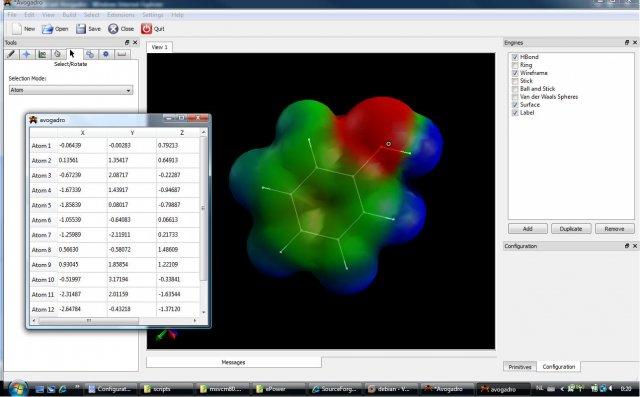Click the Duplicate engine button
The image size is (640, 397).
pyautogui.click(x=571, y=229)
